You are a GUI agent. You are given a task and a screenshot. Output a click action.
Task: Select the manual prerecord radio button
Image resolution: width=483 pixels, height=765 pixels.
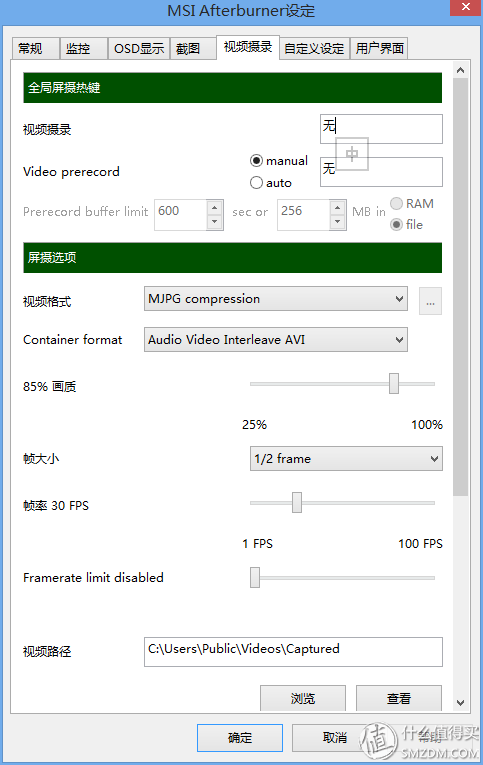tap(256, 161)
